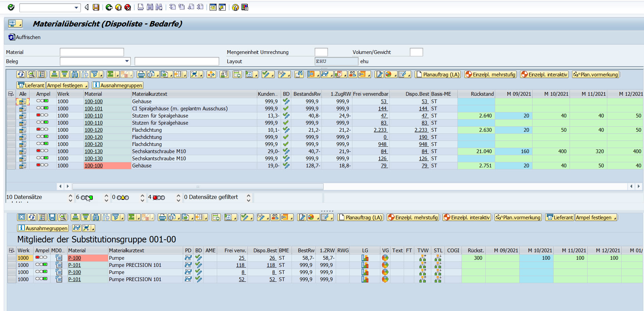Select the row for material 100-101
This screenshot has width=644, height=311.
point(11,109)
